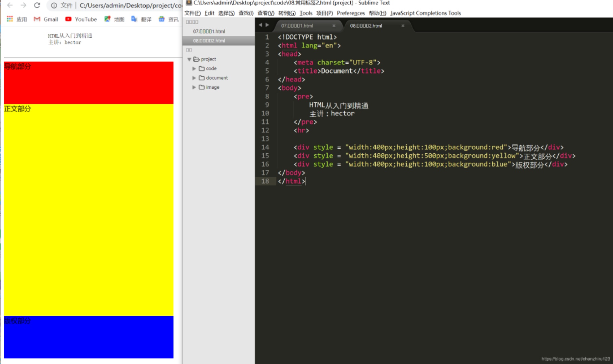This screenshot has height=364, width=613.
Task: Expand the document folder arrow
Action: (x=194, y=78)
